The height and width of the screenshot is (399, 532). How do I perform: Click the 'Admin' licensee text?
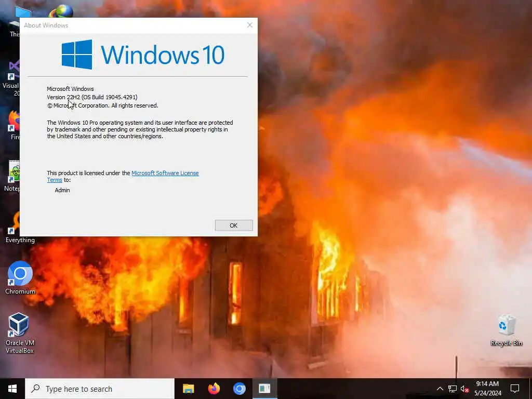pos(62,190)
